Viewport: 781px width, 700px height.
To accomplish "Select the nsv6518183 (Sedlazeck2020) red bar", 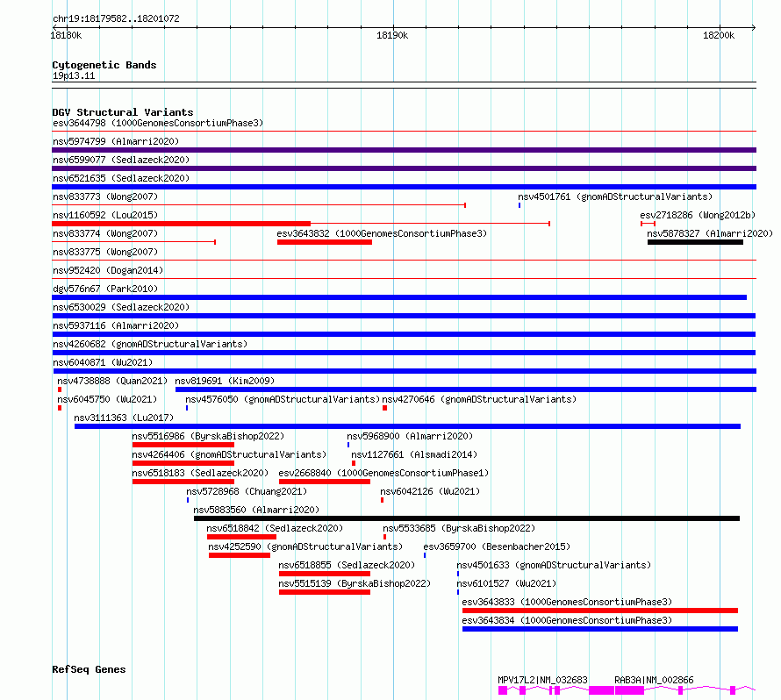I will 183,482.
